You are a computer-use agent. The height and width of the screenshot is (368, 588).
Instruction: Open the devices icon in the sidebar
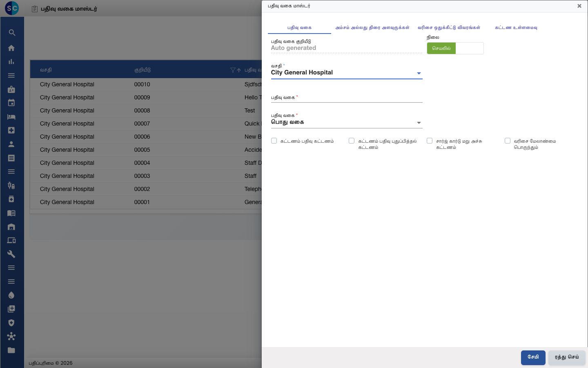pyautogui.click(x=11, y=240)
